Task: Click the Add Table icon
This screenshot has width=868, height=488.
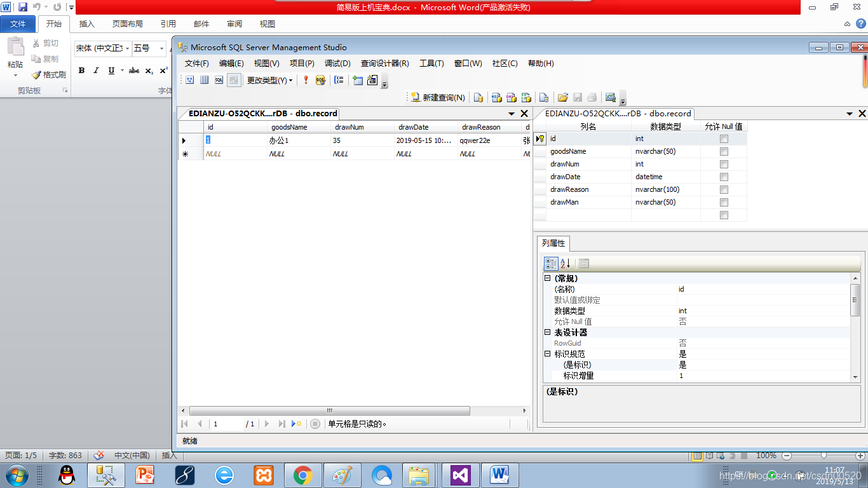Action: tap(358, 80)
